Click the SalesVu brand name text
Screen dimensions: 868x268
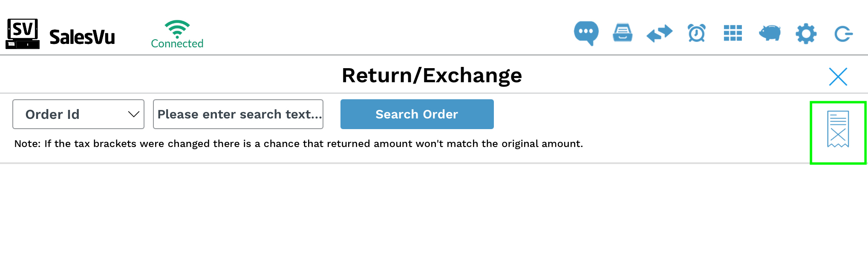(x=82, y=37)
